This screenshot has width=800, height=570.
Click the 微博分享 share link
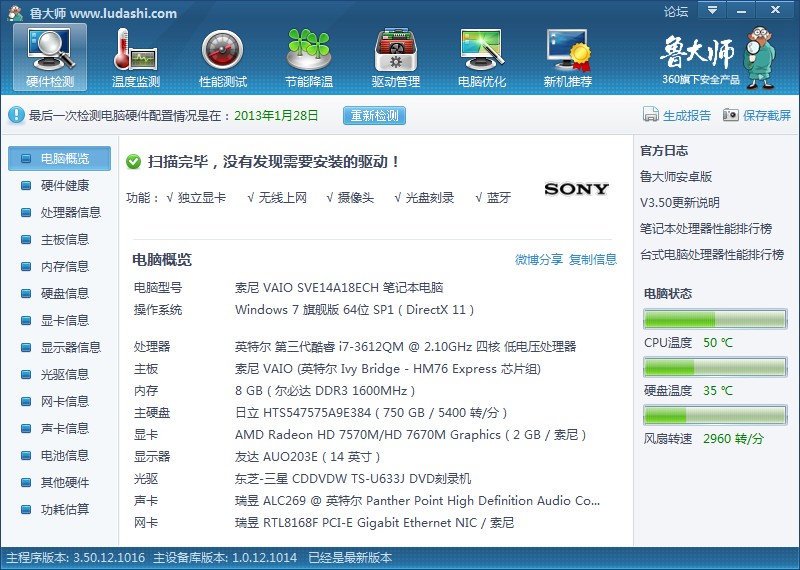point(538,260)
